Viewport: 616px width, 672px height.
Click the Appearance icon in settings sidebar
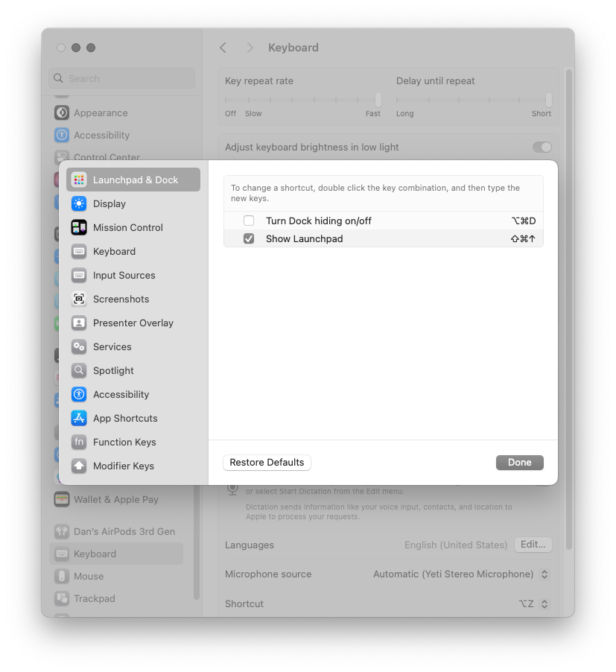click(62, 112)
